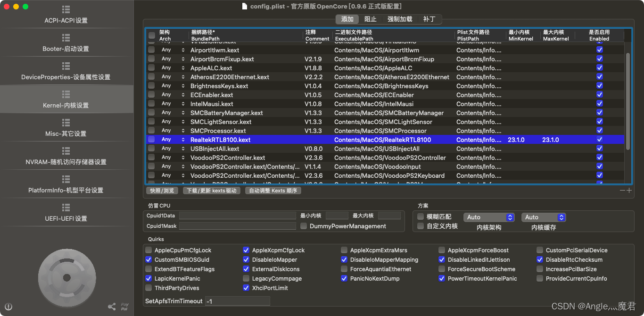Open Arch stepper for SMCProcessor.kext row
644x316 pixels.
pos(183,131)
